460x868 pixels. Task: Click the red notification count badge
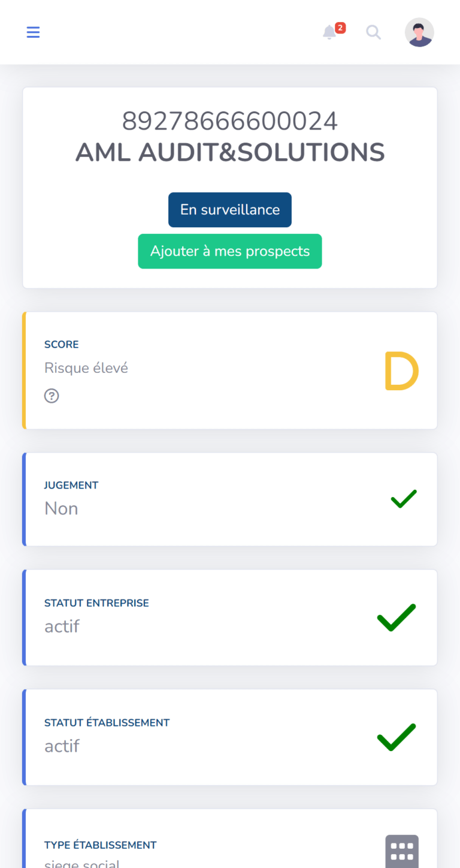tap(340, 28)
